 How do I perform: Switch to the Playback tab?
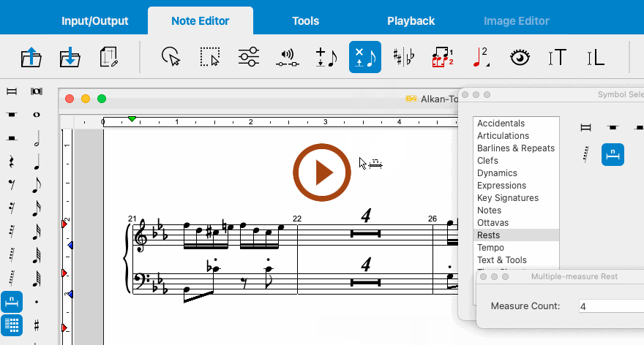[x=411, y=21]
